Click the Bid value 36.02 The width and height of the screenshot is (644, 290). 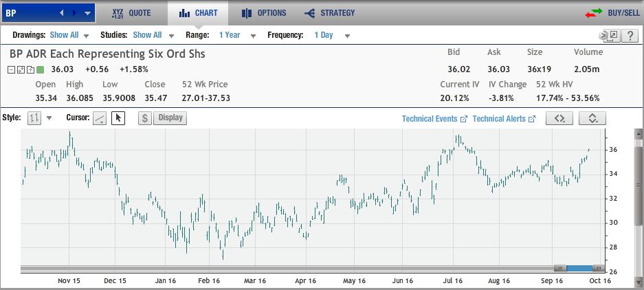click(458, 69)
